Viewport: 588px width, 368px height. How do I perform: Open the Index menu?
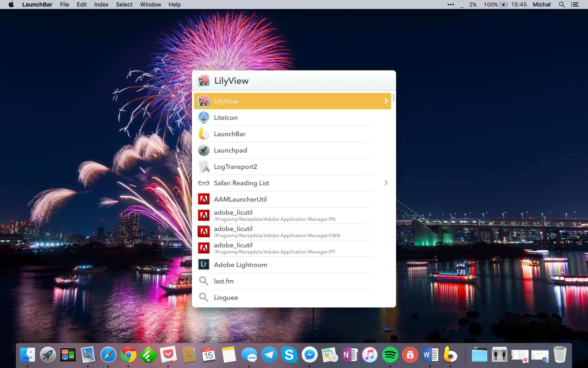pyautogui.click(x=101, y=5)
